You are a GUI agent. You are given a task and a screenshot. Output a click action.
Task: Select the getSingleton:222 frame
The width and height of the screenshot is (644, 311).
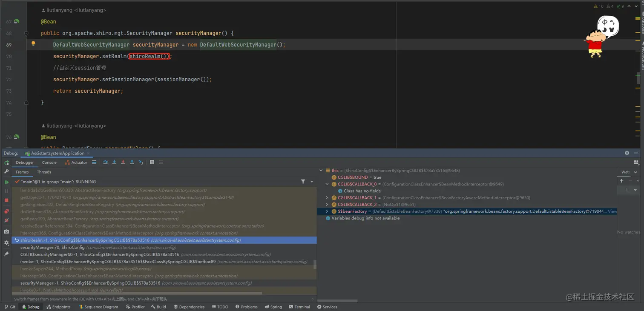tap(164, 204)
